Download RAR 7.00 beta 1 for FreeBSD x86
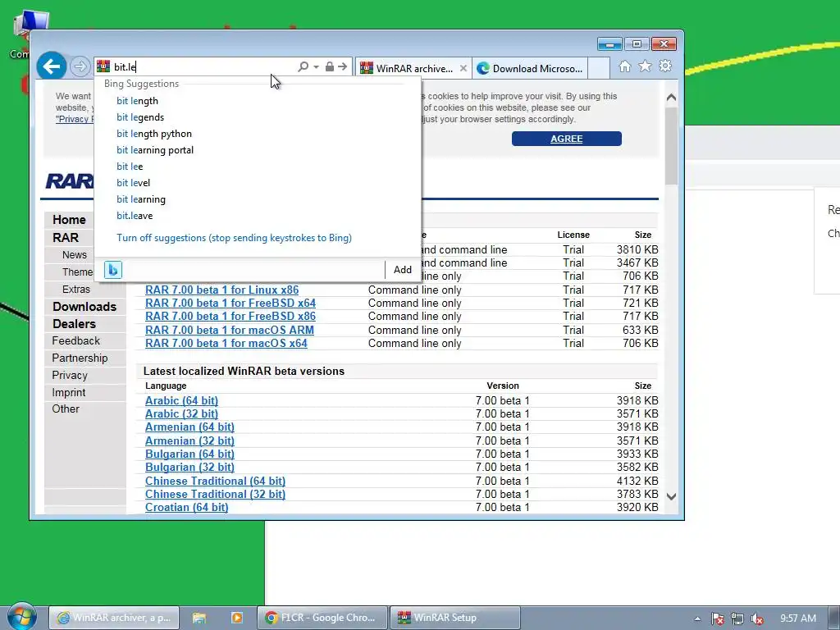The image size is (840, 630). (x=231, y=316)
